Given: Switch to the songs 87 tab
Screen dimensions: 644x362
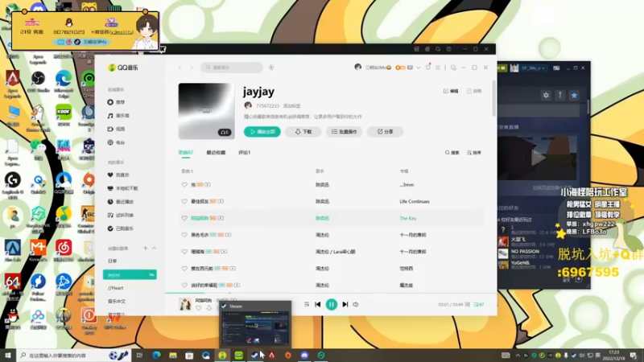Looking at the screenshot, I should click(186, 153).
